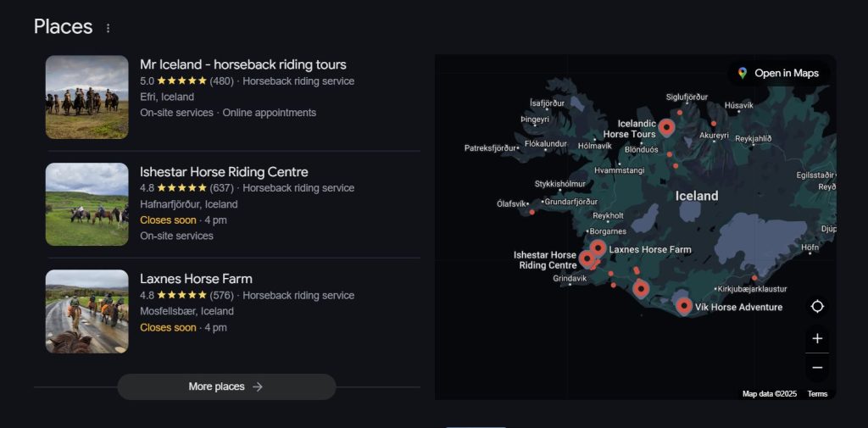Click the Open in Maps button
Screen dimensions: 868x428
coord(778,73)
